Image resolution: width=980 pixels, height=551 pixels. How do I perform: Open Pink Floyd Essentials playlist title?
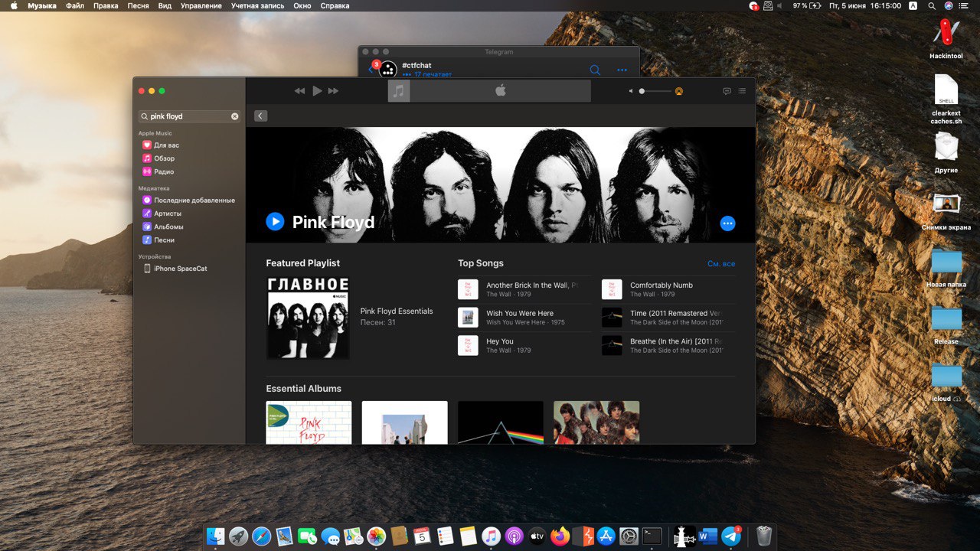397,311
